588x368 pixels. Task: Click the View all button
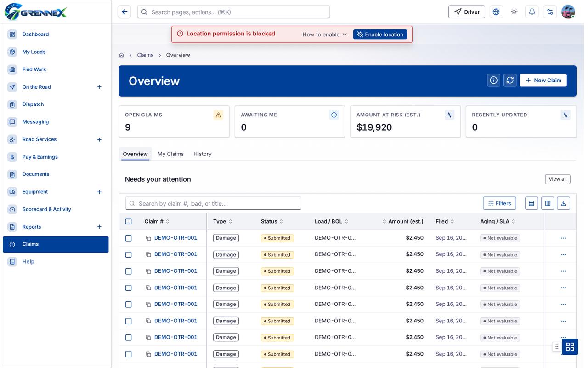click(558, 179)
